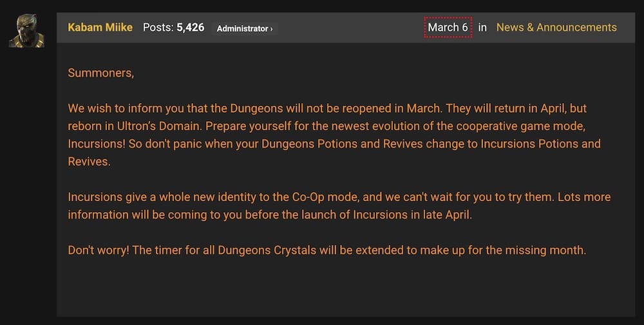
Task: Open the Kabam Miike username profile link
Action: coord(101,28)
